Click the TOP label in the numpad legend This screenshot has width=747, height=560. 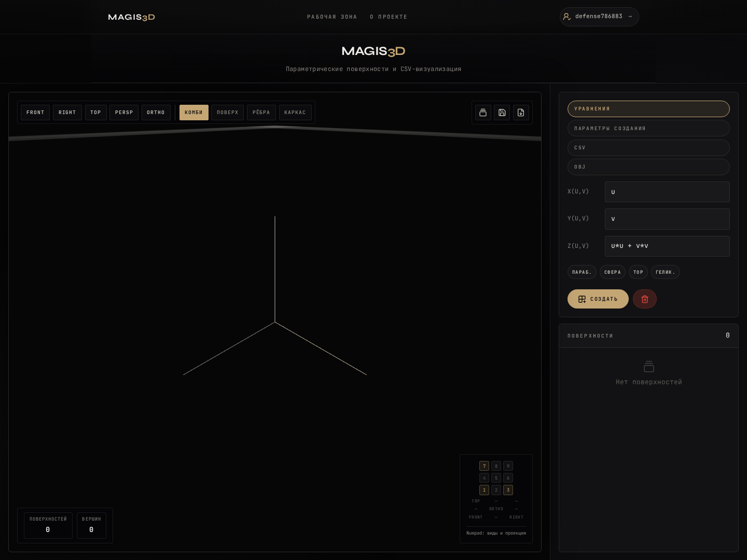476,501
